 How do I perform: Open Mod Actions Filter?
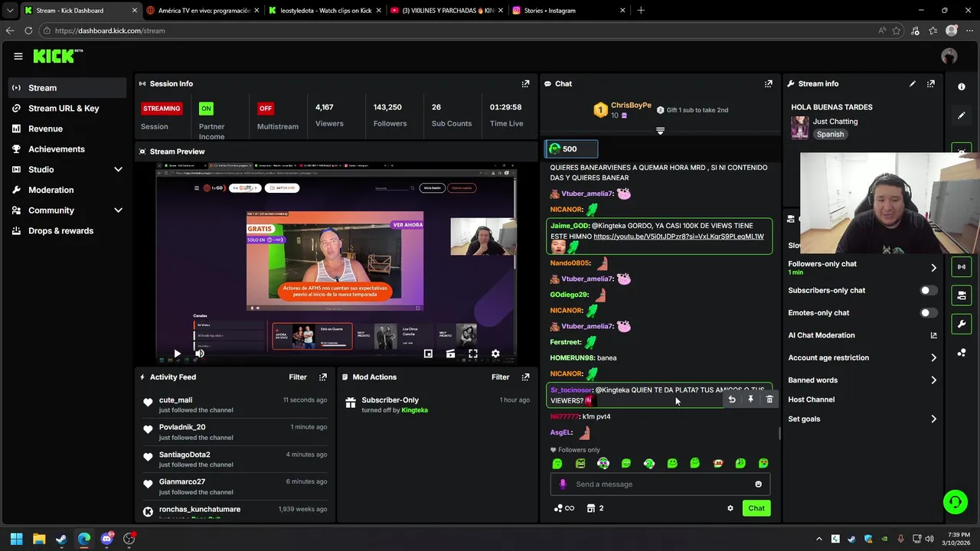click(500, 377)
